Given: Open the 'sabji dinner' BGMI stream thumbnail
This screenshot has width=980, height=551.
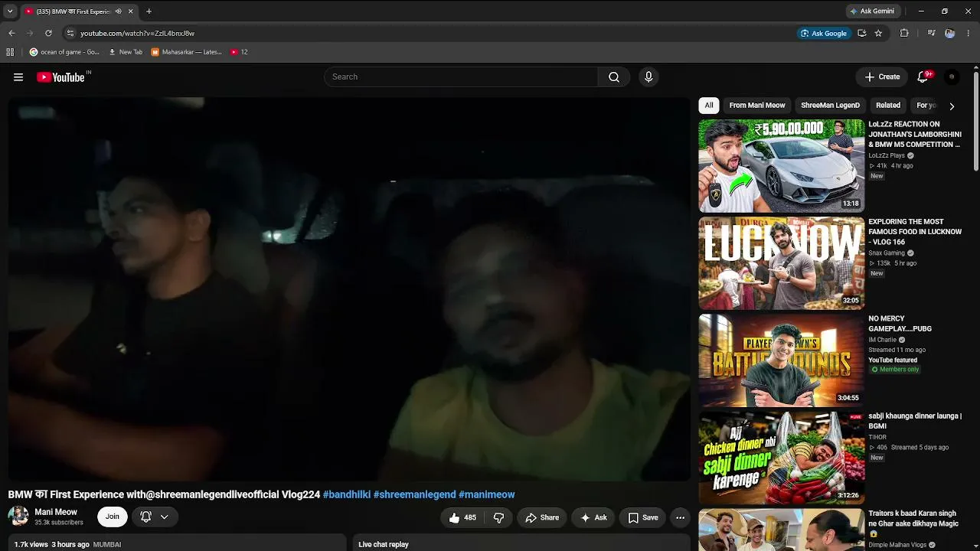Looking at the screenshot, I should 781,458.
